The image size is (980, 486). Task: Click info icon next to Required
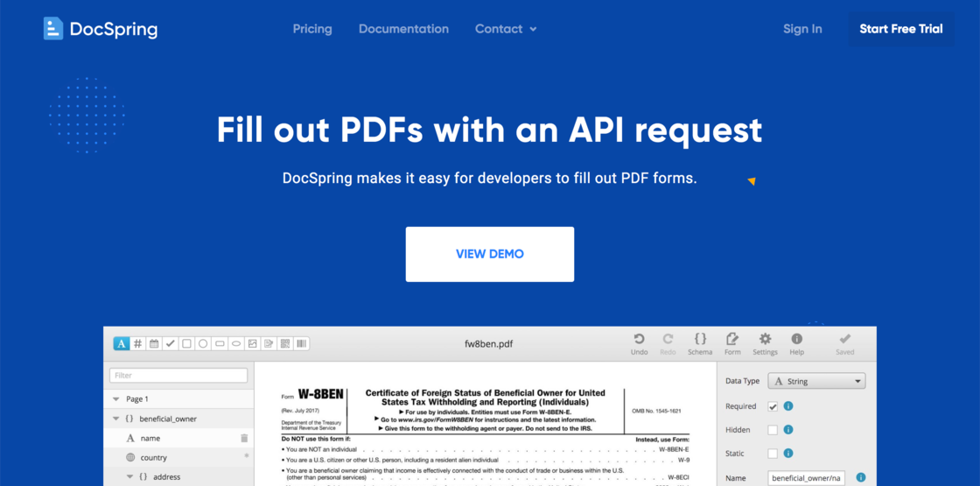tap(788, 406)
